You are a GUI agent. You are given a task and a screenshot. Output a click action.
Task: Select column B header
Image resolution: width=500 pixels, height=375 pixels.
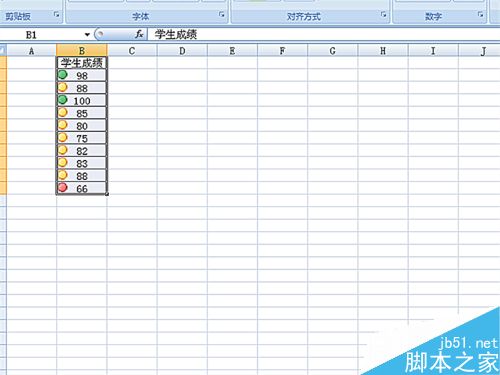(82, 51)
